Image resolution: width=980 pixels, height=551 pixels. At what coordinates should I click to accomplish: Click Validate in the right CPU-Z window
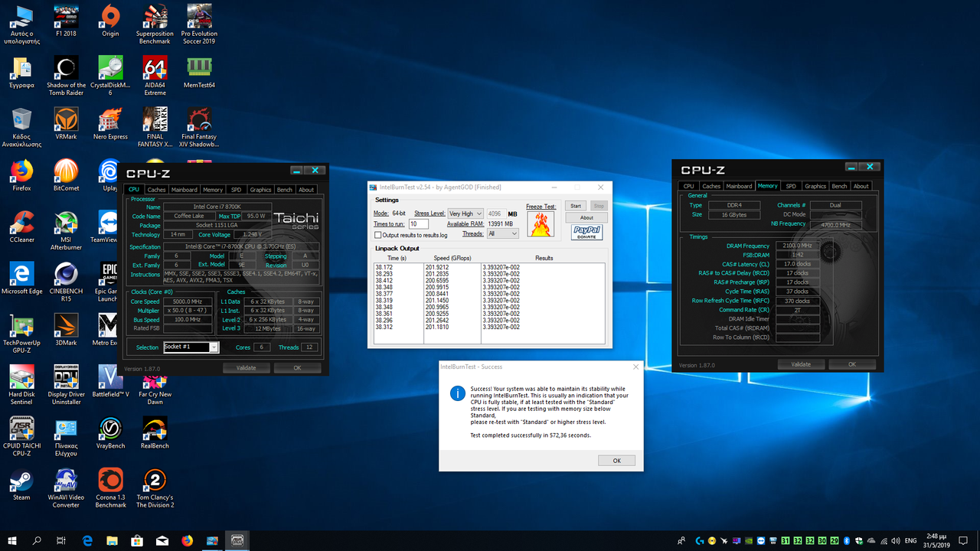[x=801, y=364]
